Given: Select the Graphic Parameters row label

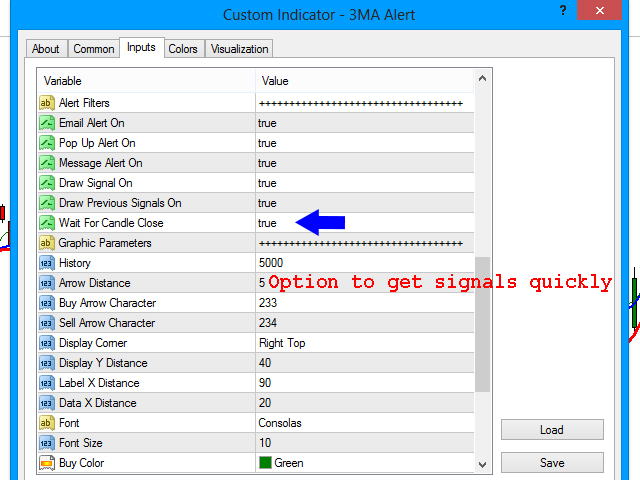Looking at the screenshot, I should (105, 243).
